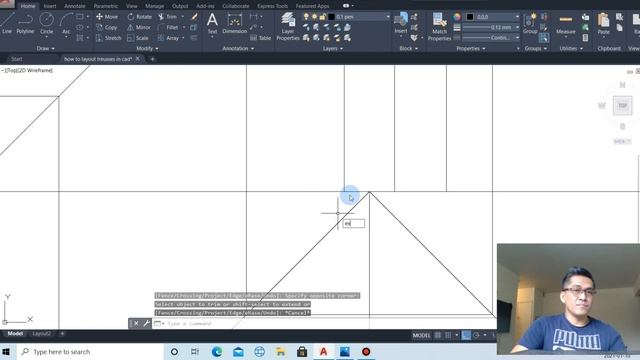Screen dimensions: 640x360
Task: Open Trim dropdown arrow
Action: [182, 17]
